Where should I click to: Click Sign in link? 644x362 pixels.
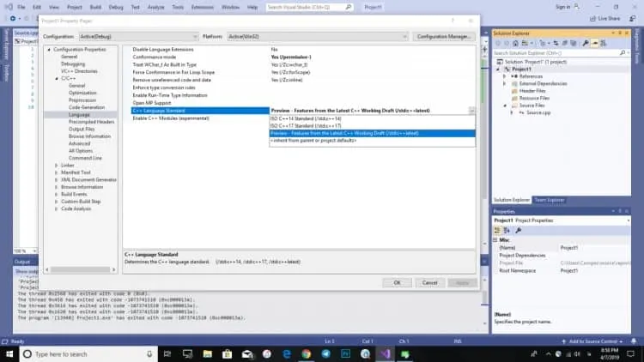tap(562, 7)
